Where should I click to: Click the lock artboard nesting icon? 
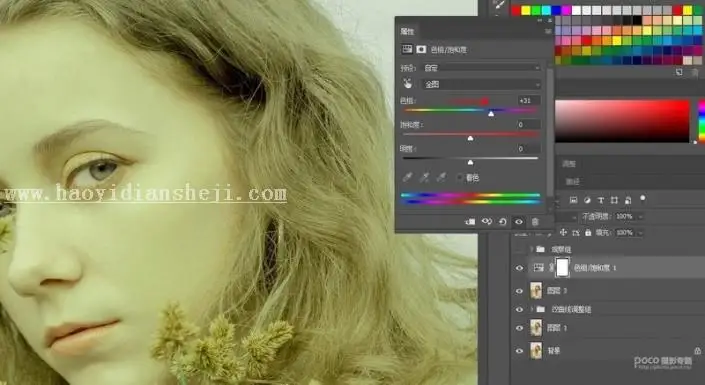pyautogui.click(x=576, y=233)
